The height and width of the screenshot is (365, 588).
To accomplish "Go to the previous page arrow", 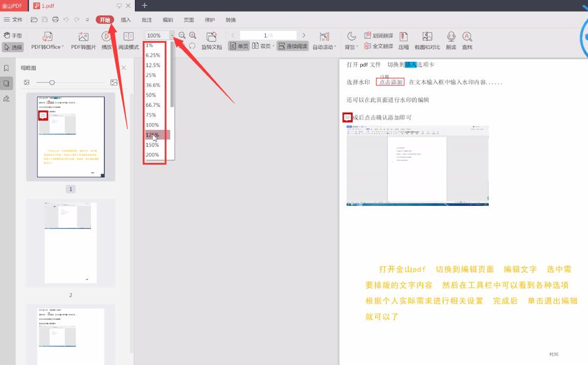I will pyautogui.click(x=232, y=35).
